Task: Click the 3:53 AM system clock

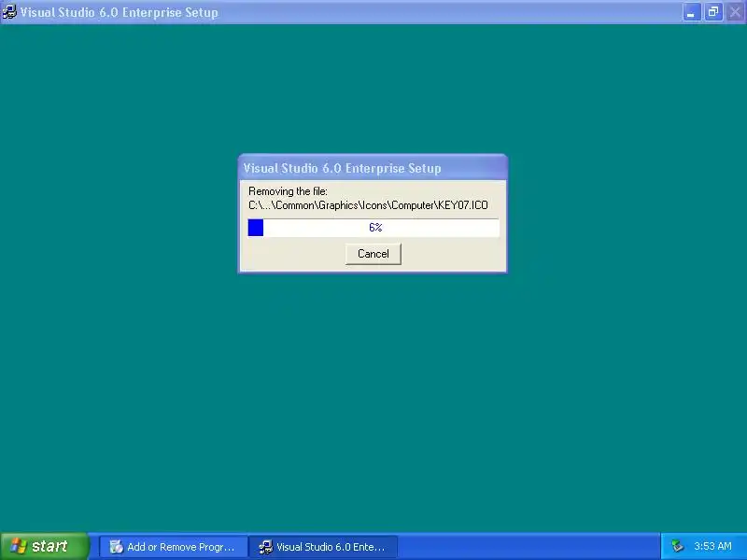Action: tap(712, 546)
